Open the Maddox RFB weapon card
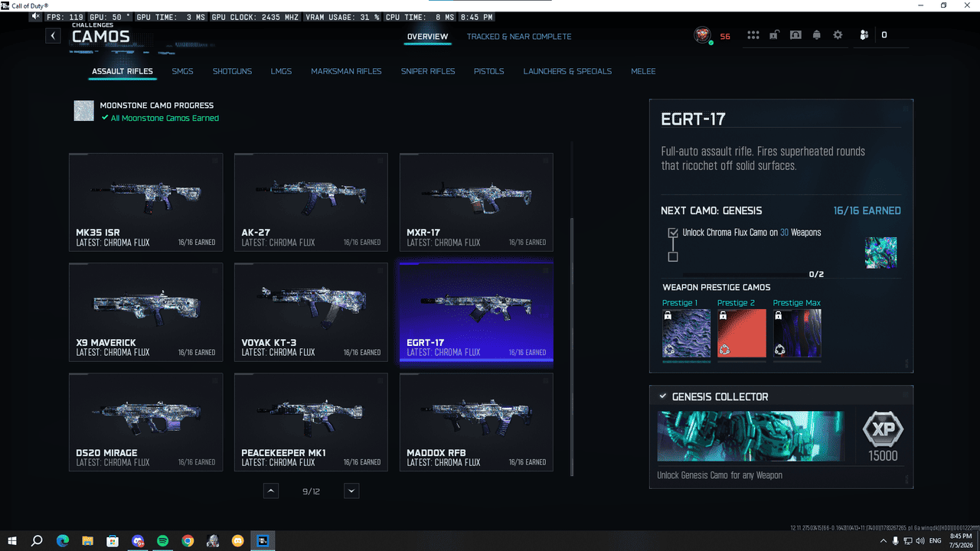This screenshot has height=551, width=980. [476, 422]
